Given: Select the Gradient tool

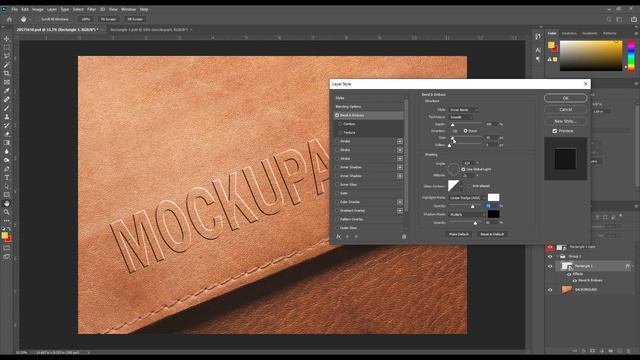Looking at the screenshot, I should tap(7, 143).
